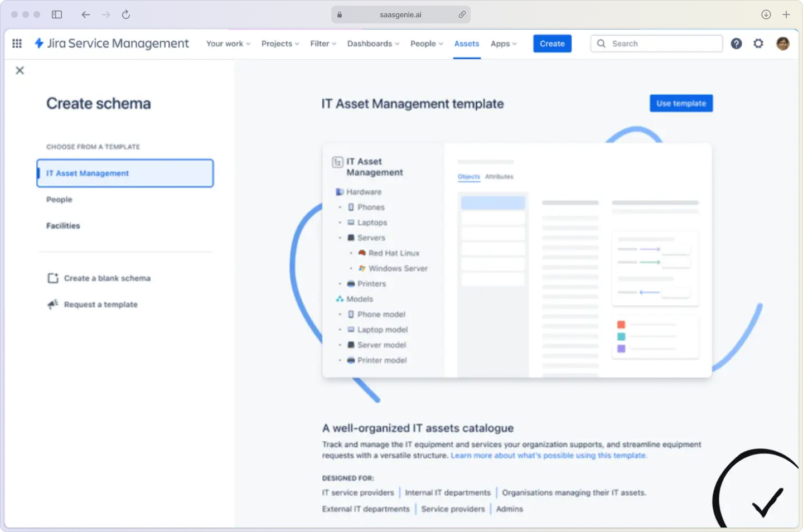This screenshot has height=532, width=803.
Task: Click Laptop model in preview tree
Action: (383, 330)
